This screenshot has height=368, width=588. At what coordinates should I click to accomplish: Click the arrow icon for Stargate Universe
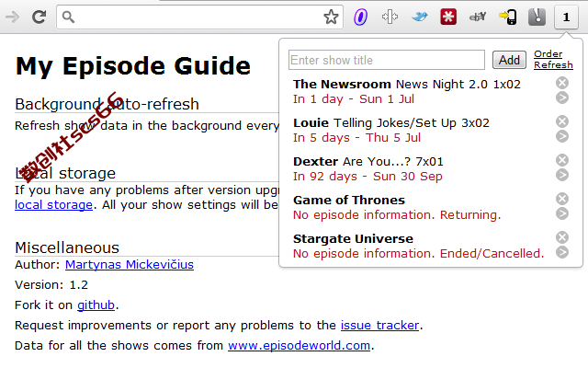pyautogui.click(x=562, y=252)
